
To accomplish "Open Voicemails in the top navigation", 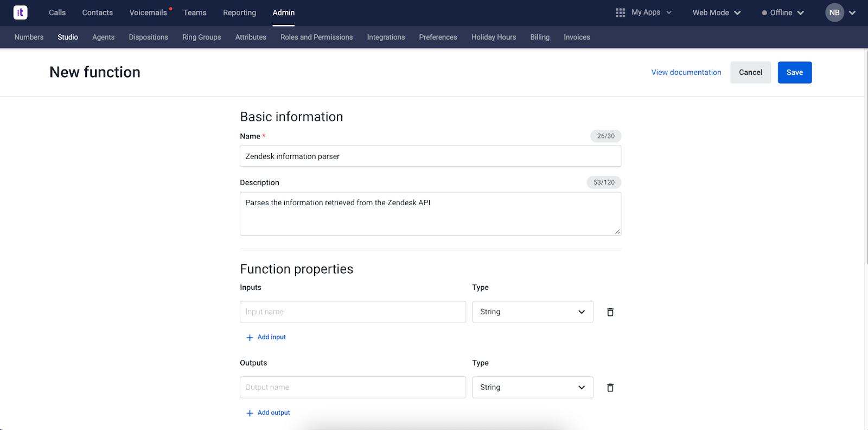I will pyautogui.click(x=148, y=12).
